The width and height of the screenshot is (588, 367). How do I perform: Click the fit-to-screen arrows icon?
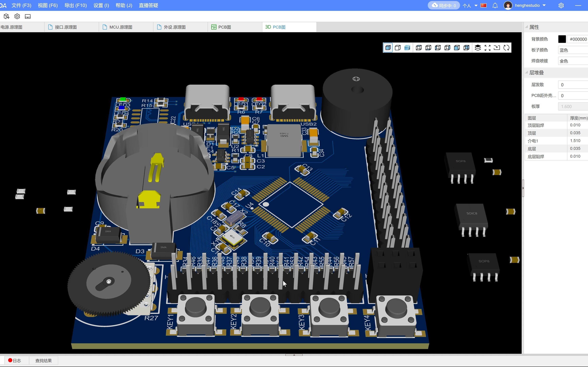click(487, 48)
